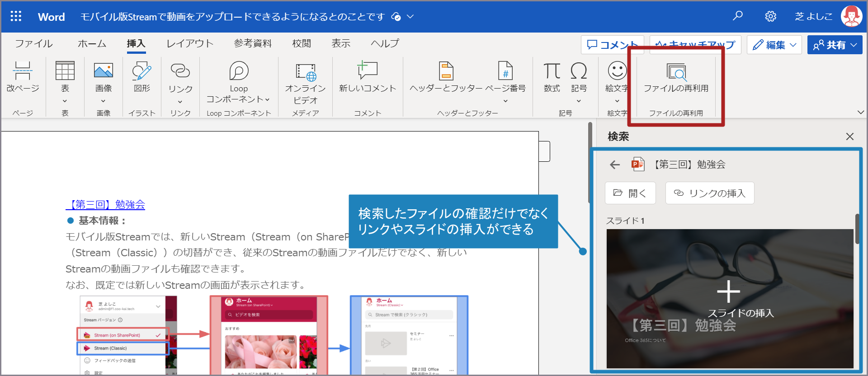Image resolution: width=868 pixels, height=376 pixels.
Task: Open the 芝 よしこ account avatar
Action: click(851, 17)
